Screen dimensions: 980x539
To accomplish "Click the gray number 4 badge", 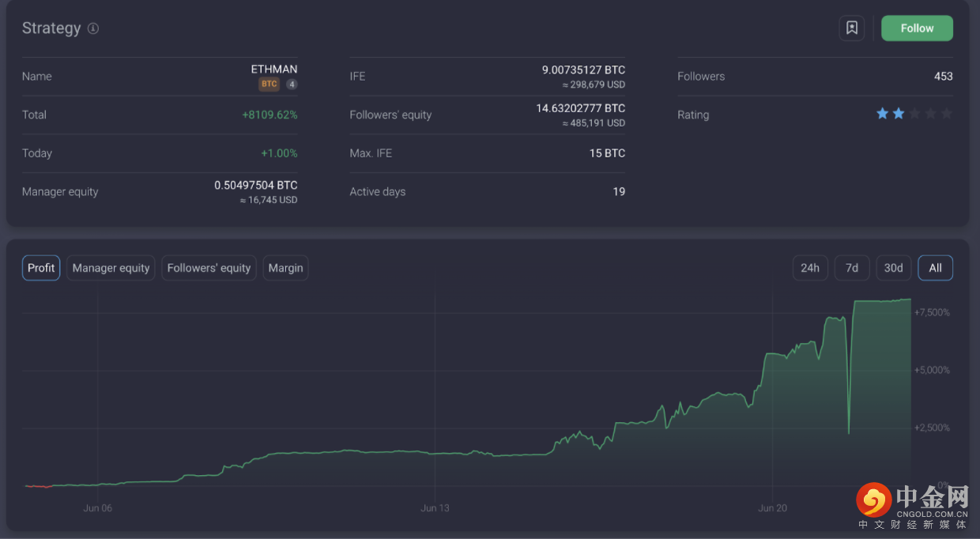I will click(x=292, y=84).
